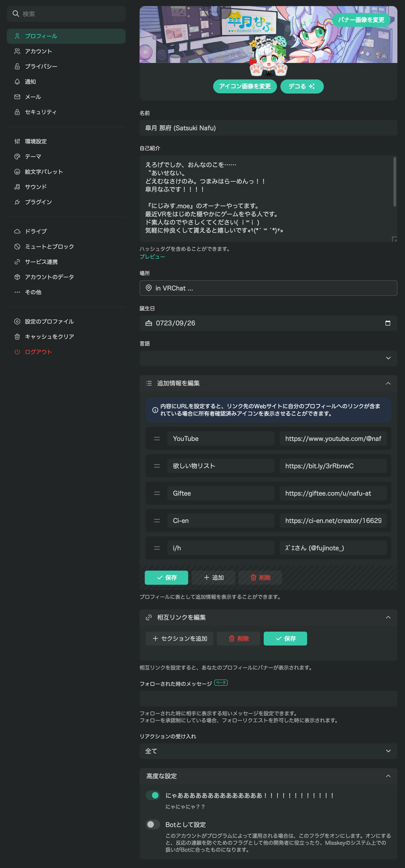Viewport: 405px width, 868px height.
Task: Click the settings profiles hexagon icon
Action: [17, 321]
